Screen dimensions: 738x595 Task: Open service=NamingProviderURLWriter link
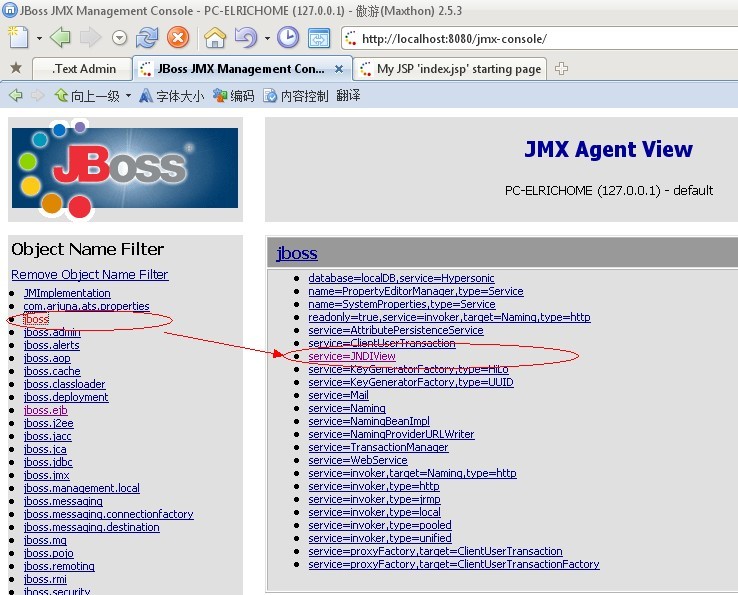coord(391,434)
